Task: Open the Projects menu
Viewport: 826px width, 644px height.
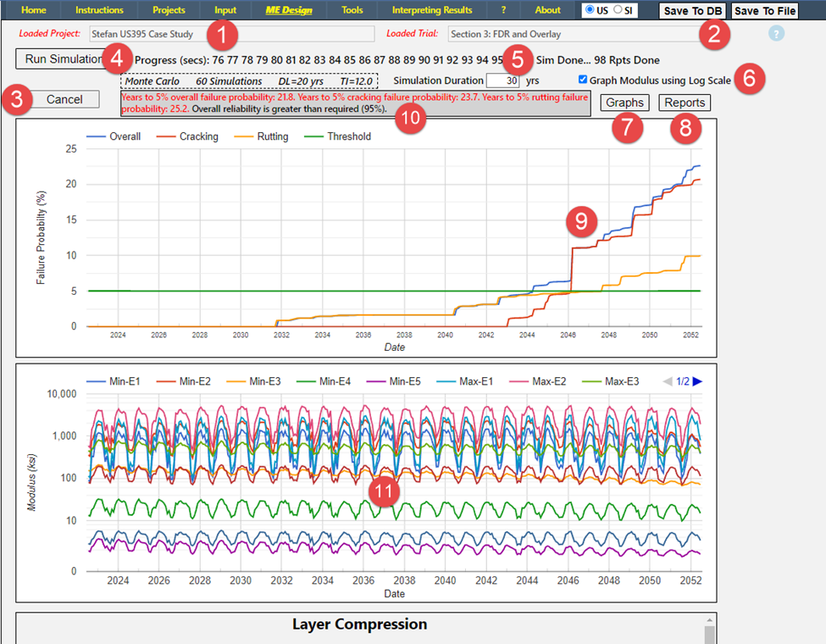Action: click(x=169, y=10)
